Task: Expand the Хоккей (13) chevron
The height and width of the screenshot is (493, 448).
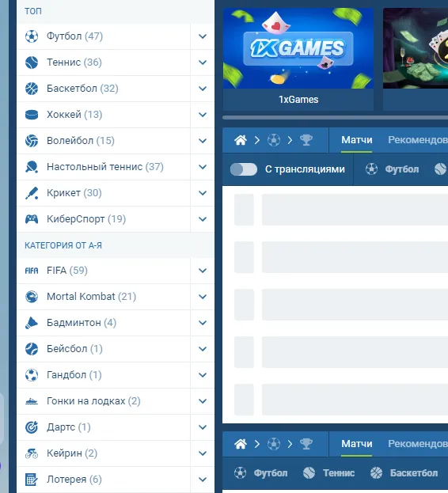Action: point(203,115)
